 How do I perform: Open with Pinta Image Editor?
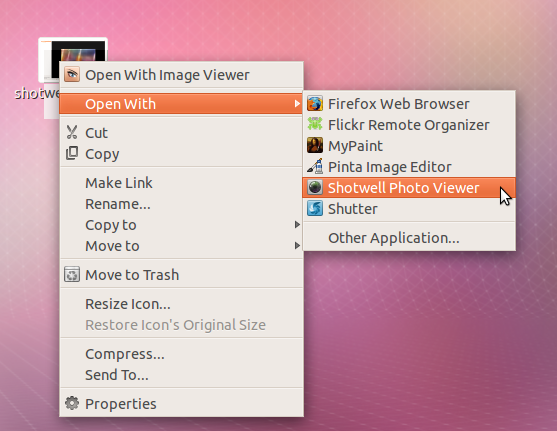coord(409,167)
